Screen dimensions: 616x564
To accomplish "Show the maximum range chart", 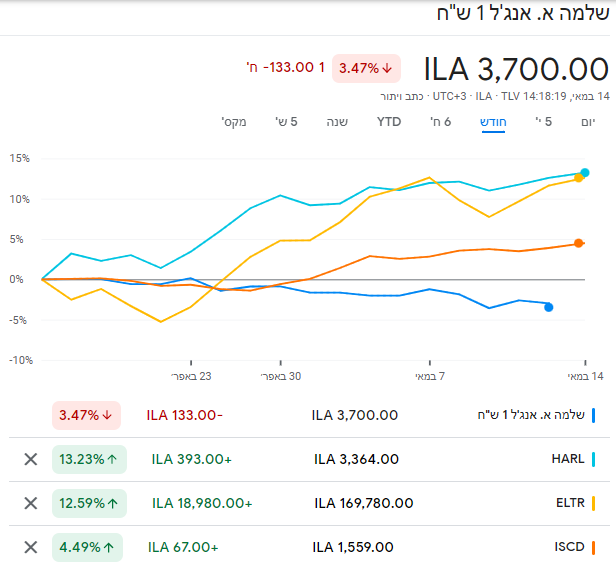I will click(234, 121).
